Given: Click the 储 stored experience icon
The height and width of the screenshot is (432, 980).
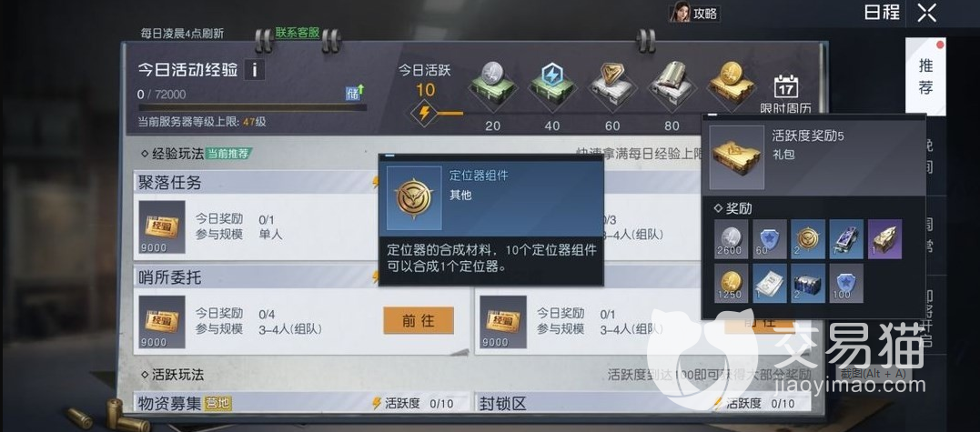Looking at the screenshot, I should [355, 93].
